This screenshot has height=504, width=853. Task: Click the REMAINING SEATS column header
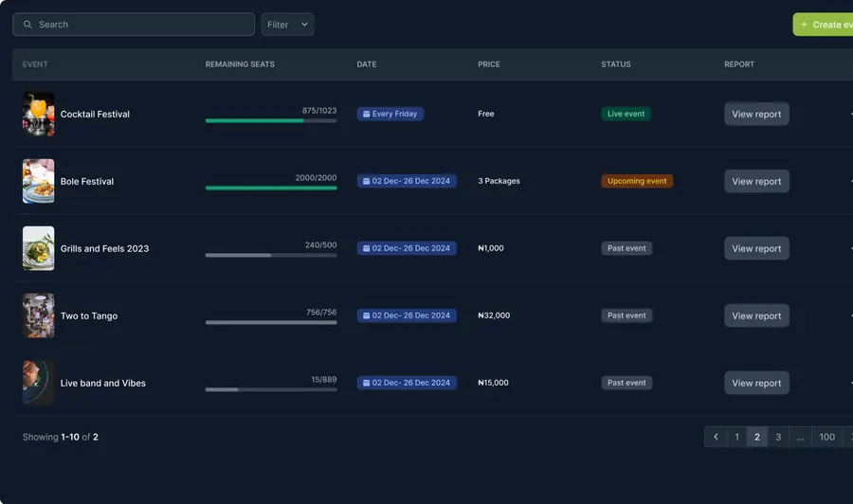pyautogui.click(x=240, y=64)
